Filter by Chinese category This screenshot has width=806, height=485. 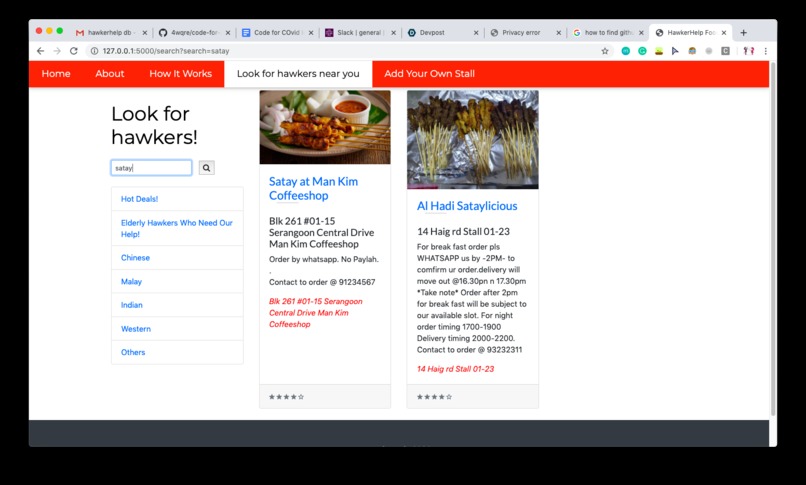[177, 257]
